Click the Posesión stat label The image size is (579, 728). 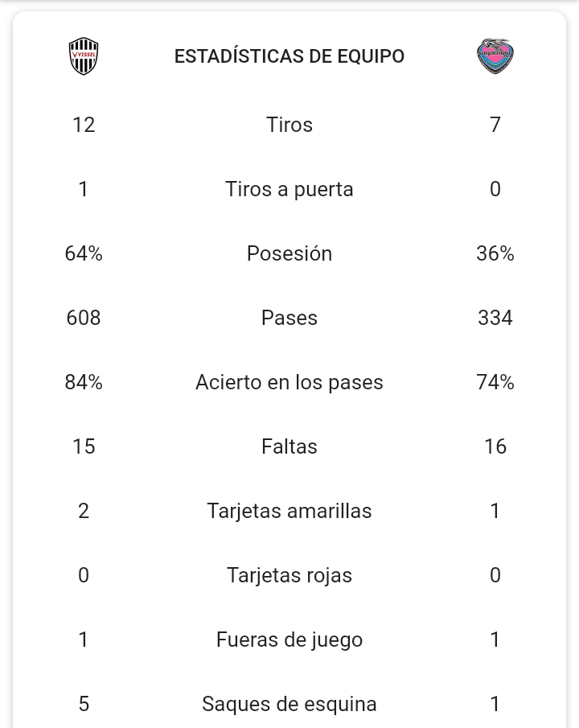(289, 253)
